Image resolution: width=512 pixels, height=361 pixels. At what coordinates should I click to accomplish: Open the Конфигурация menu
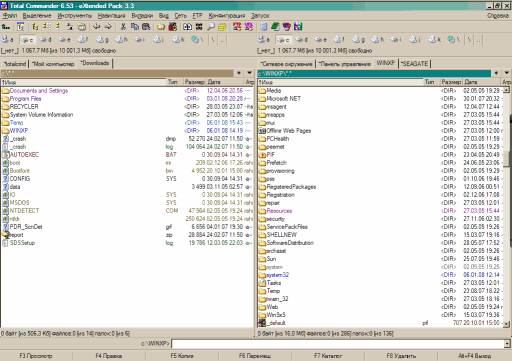pyautogui.click(x=227, y=16)
